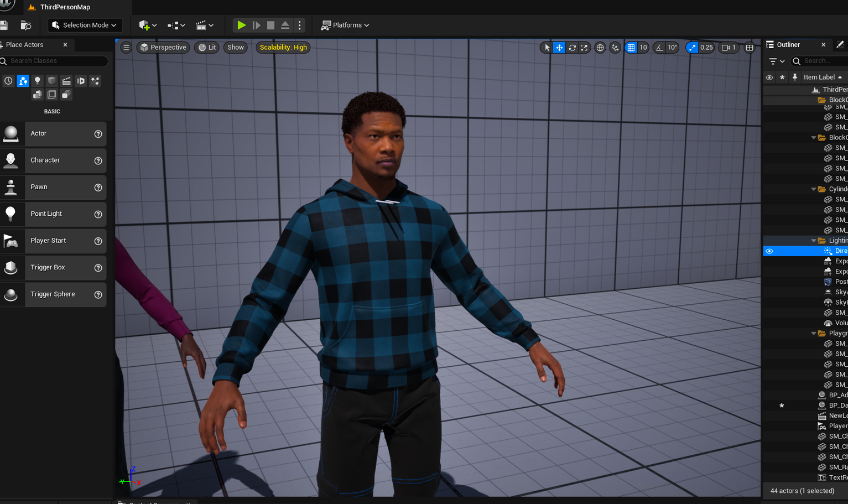Open the Outliner edit pencil icon
The width and height of the screenshot is (848, 504).
[x=840, y=45]
